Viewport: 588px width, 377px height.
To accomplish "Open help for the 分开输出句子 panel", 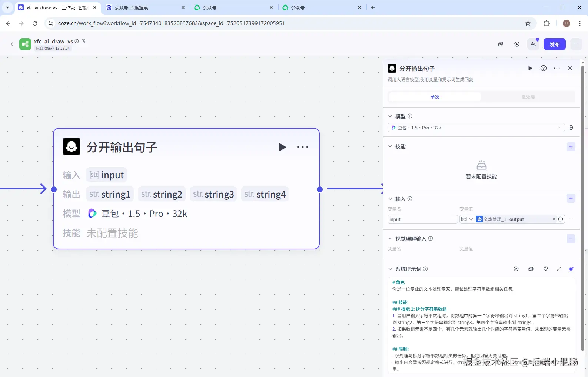I will 544,68.
